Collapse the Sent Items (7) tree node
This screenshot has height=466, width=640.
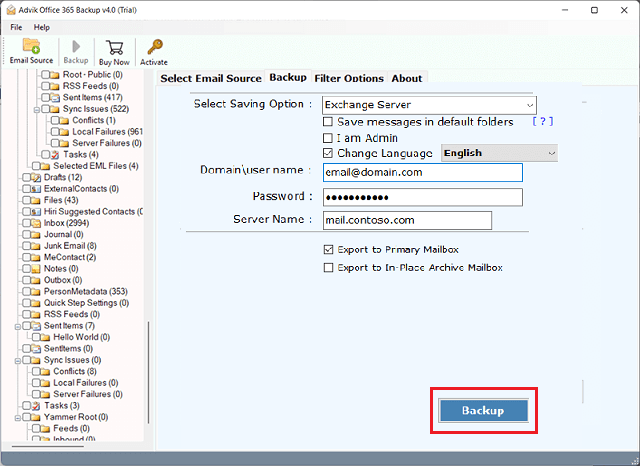[x=18, y=326]
